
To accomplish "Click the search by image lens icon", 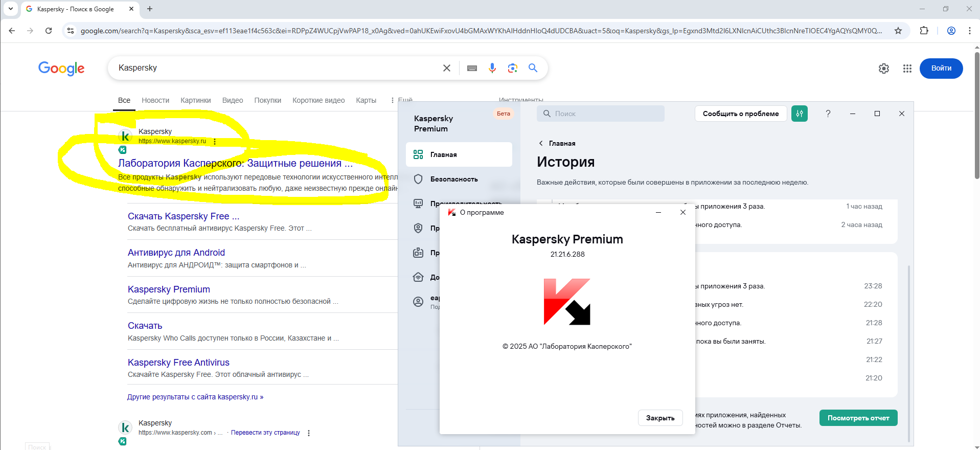I will coord(513,68).
